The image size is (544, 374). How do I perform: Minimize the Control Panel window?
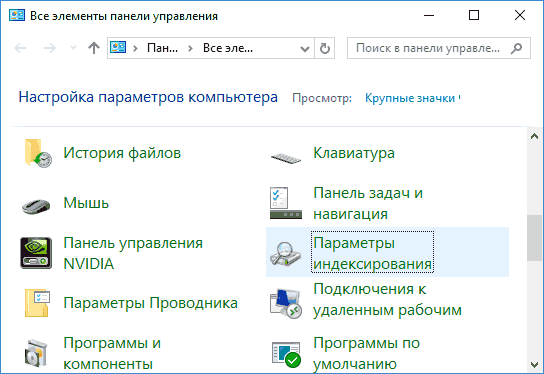pos(429,15)
